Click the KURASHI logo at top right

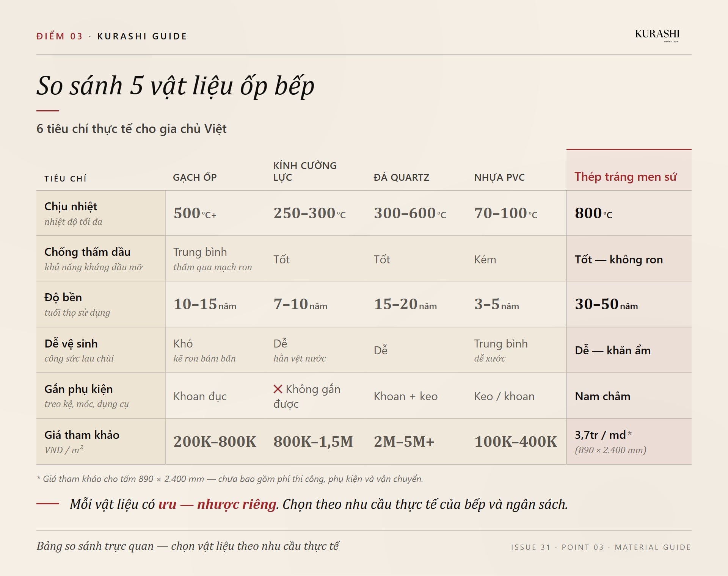[657, 36]
